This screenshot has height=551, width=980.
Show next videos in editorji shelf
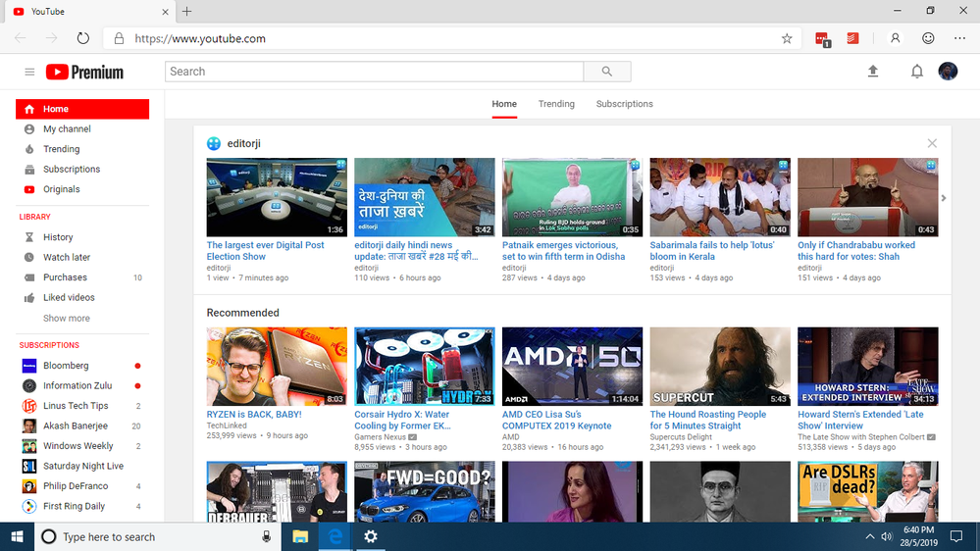944,198
